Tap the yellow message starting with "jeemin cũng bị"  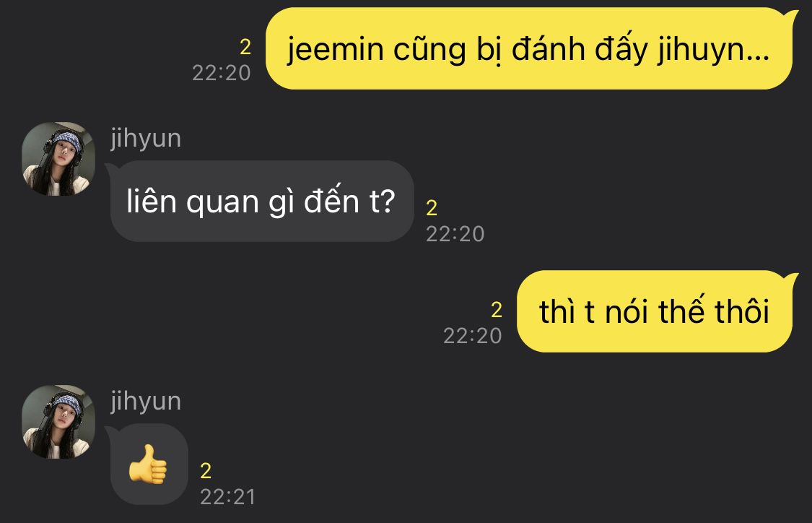(x=529, y=48)
